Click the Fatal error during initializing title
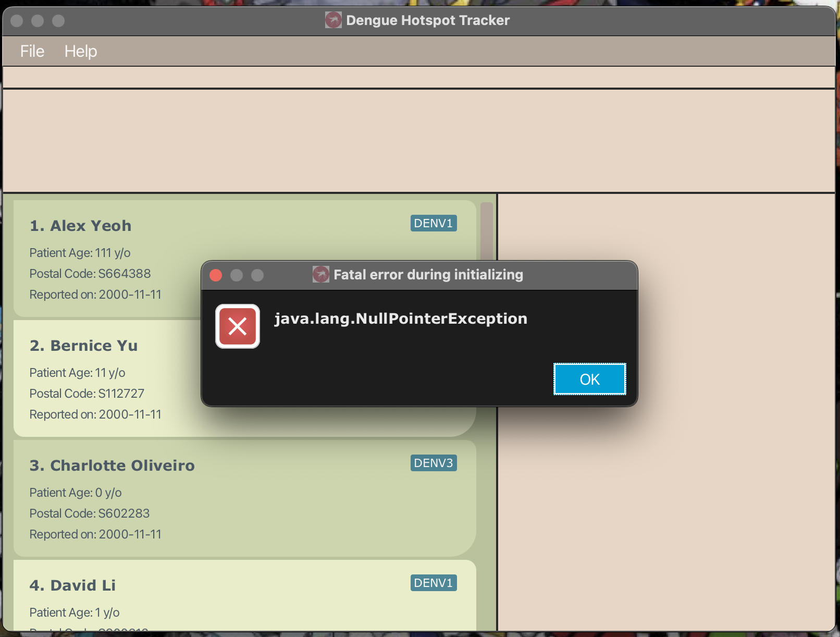The width and height of the screenshot is (840, 637). [x=428, y=275]
